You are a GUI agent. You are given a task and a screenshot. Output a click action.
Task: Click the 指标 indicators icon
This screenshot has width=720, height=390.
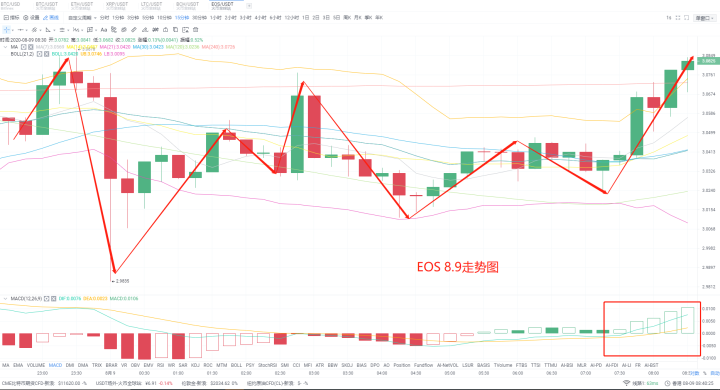(x=11, y=17)
